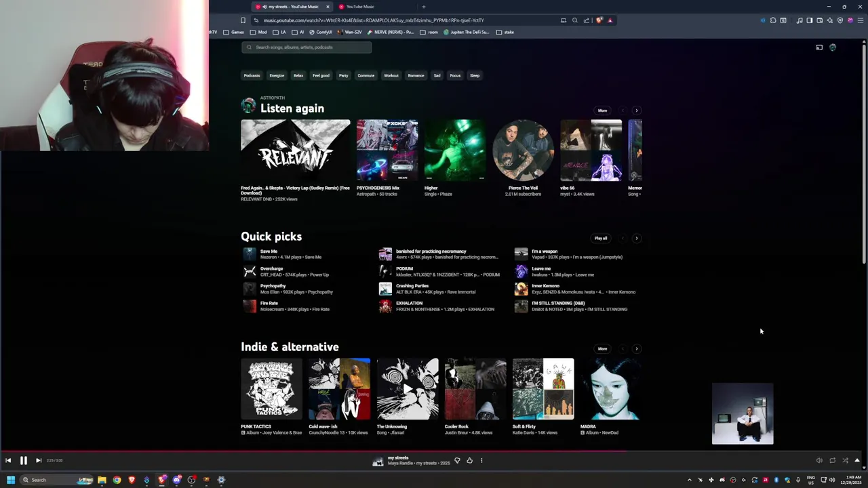Select the Party mood chip
Viewport: 868px width, 488px height.
pyautogui.click(x=344, y=75)
